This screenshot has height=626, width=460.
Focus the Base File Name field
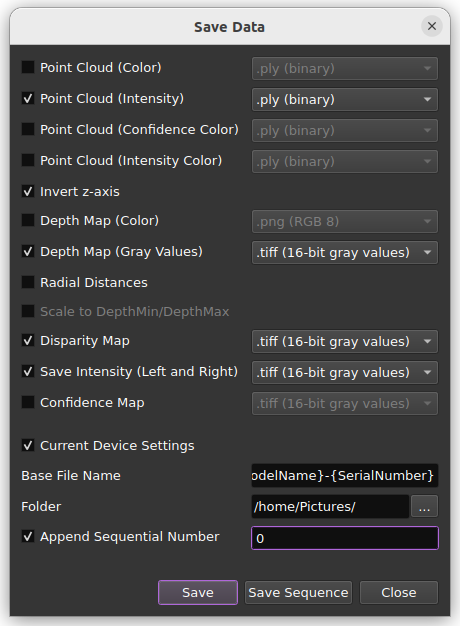[x=345, y=475]
